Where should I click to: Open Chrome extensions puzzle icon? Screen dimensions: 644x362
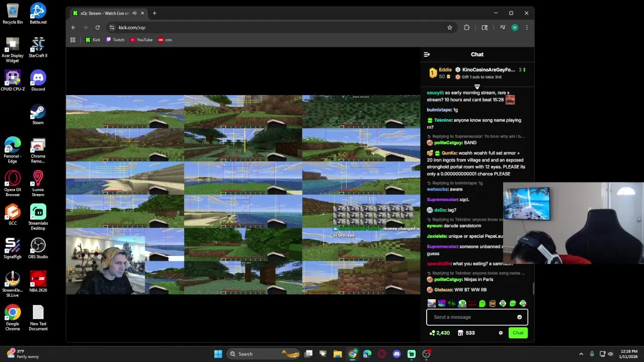tap(467, 28)
